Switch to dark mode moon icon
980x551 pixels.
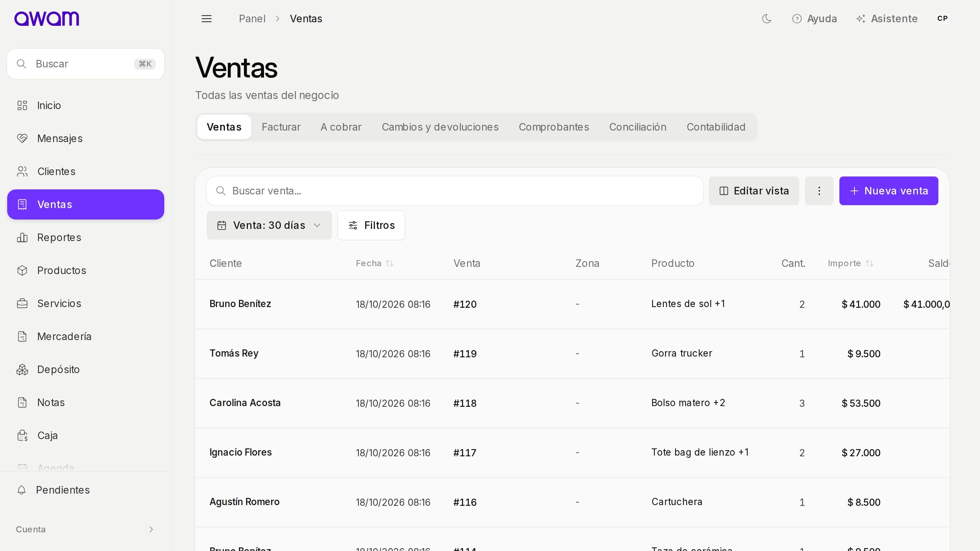click(767, 19)
